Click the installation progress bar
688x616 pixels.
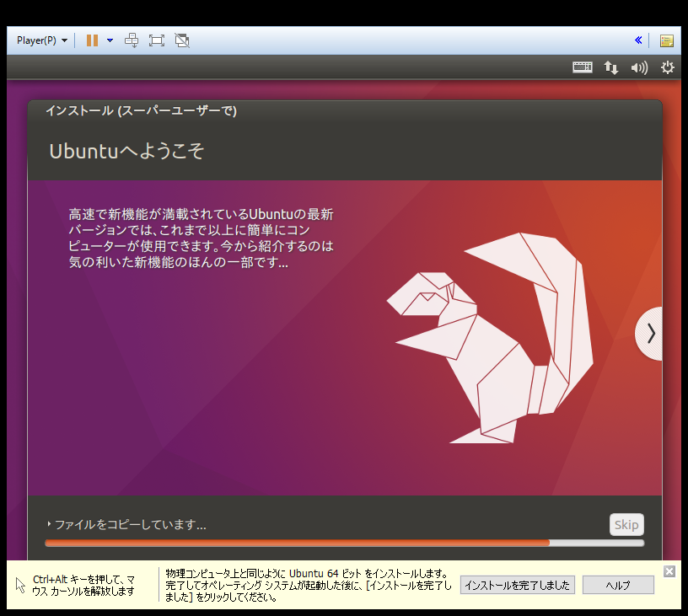tap(345, 543)
